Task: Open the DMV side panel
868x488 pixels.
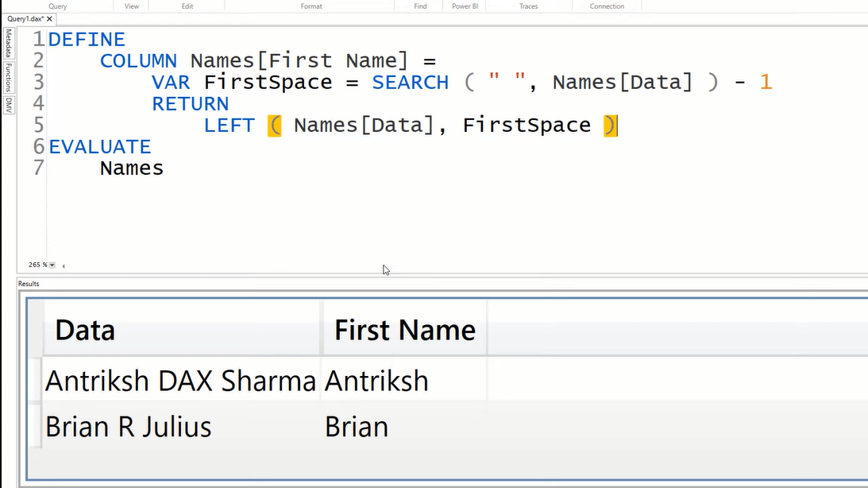Action: tap(8, 105)
